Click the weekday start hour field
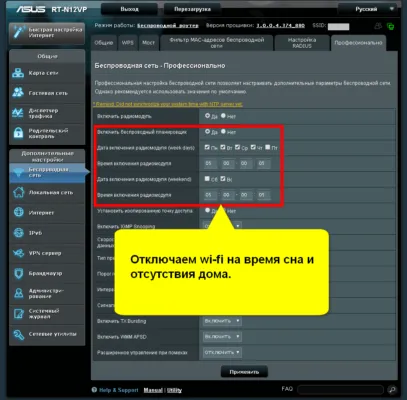 [209, 163]
